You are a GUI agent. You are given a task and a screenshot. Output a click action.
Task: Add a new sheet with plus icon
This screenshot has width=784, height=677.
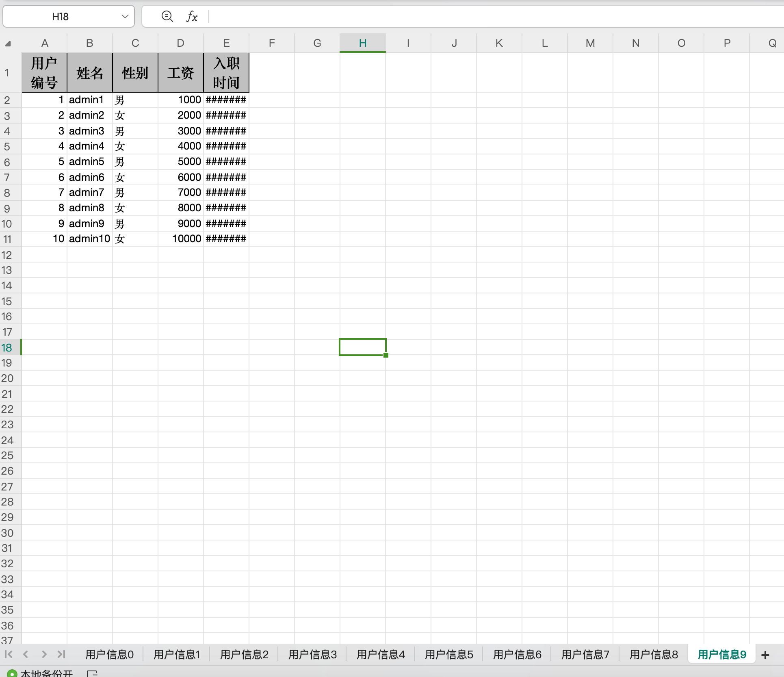[765, 655]
